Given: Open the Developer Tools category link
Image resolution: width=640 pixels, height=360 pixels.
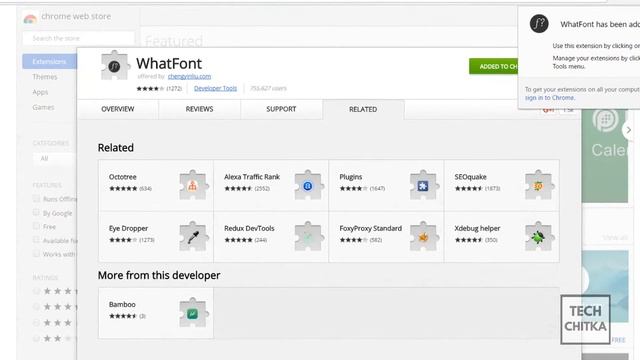Looking at the screenshot, I should coord(215,88).
